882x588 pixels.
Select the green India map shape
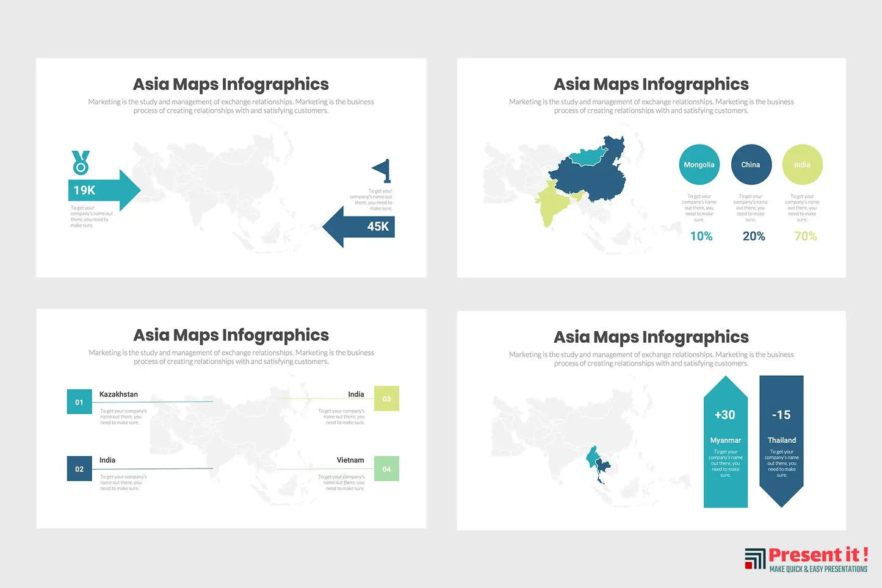[552, 203]
